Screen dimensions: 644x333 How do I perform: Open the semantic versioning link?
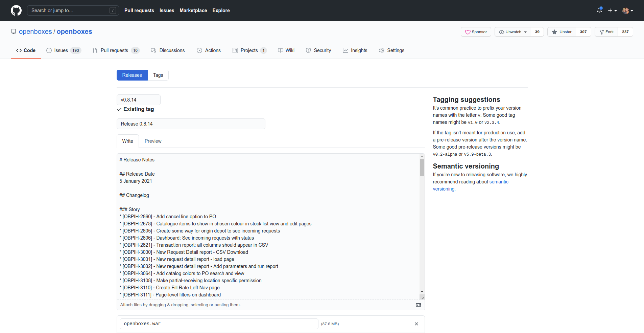[x=471, y=185]
